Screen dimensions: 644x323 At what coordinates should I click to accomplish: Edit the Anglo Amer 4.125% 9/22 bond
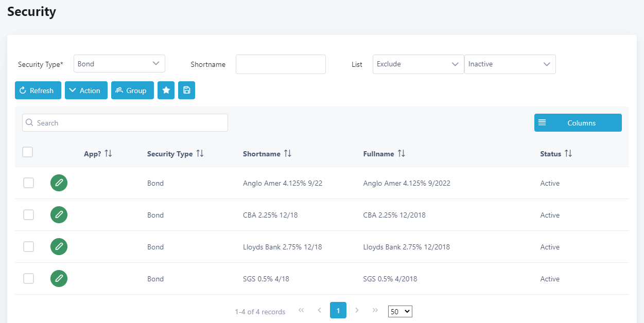point(59,183)
